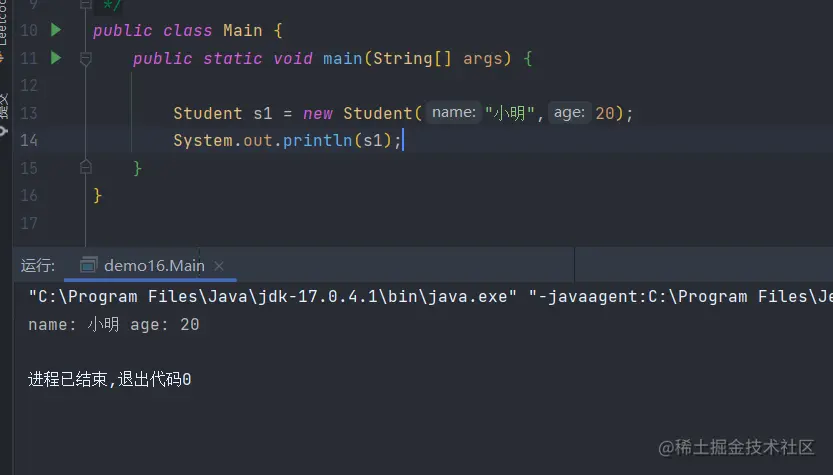Click the console output 'name: 小明 age: 20'
833x475 pixels.
point(114,325)
